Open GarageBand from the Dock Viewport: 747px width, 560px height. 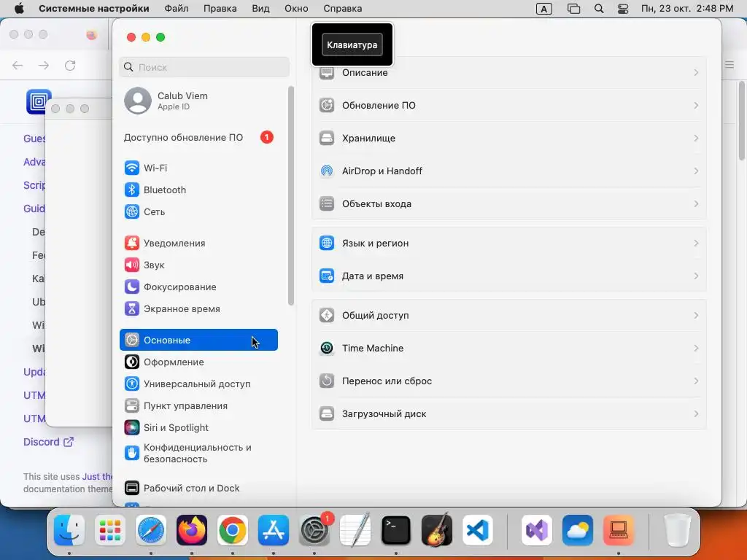[437, 530]
